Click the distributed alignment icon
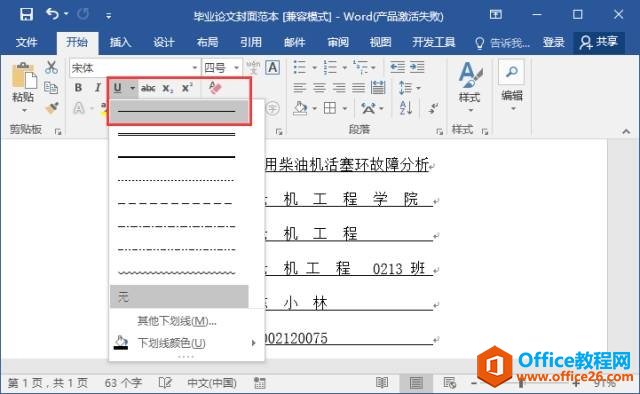This screenshot has height=394, width=640. pyautogui.click(x=378, y=88)
